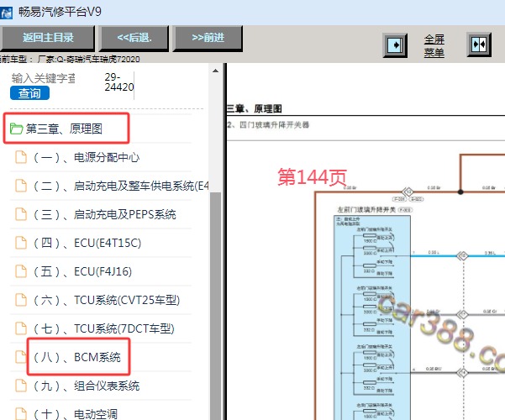Open （三）、启动充电及PEPS系统
Screen dimensions: 505x420
104,214
